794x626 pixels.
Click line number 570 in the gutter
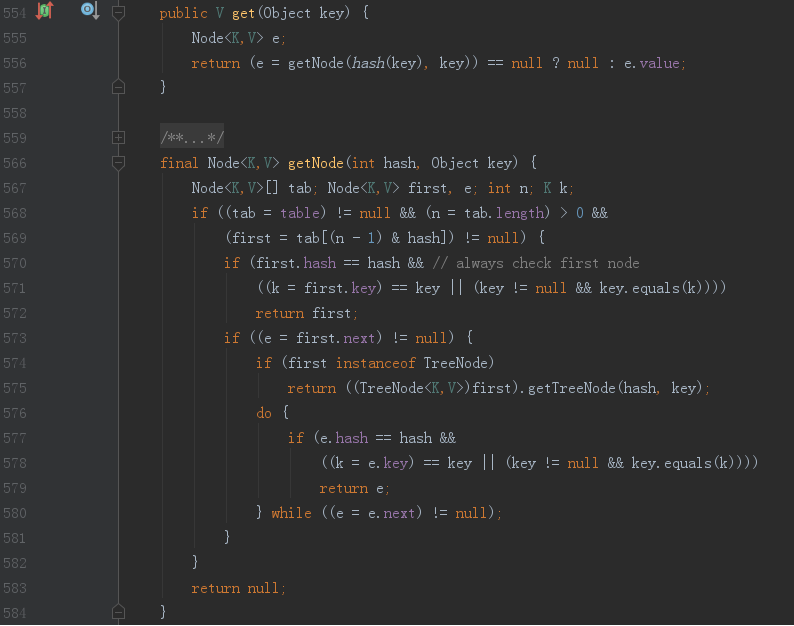point(15,263)
